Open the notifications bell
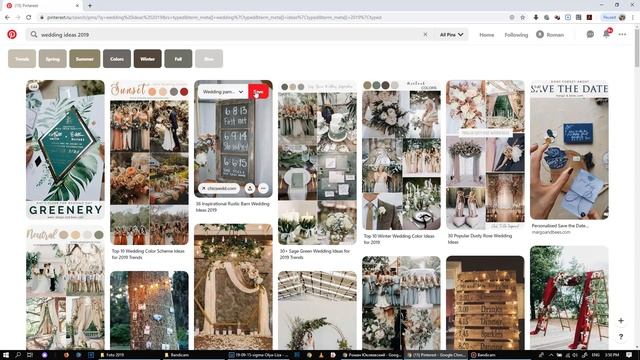The height and width of the screenshot is (360, 640). coord(606,34)
